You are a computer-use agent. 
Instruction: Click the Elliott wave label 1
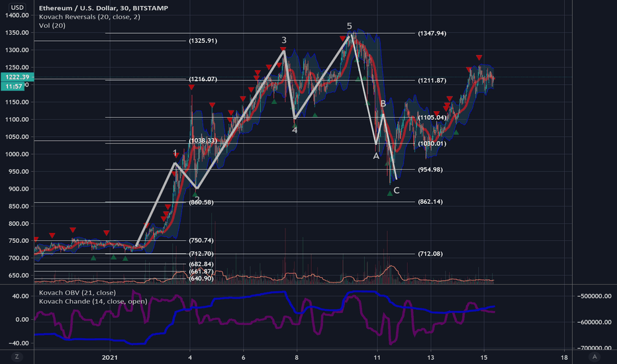tap(175, 153)
